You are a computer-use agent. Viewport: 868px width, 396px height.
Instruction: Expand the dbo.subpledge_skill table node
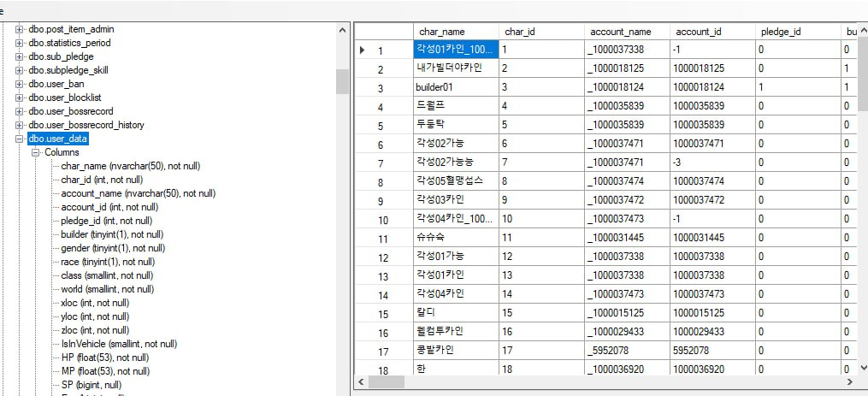(20, 70)
